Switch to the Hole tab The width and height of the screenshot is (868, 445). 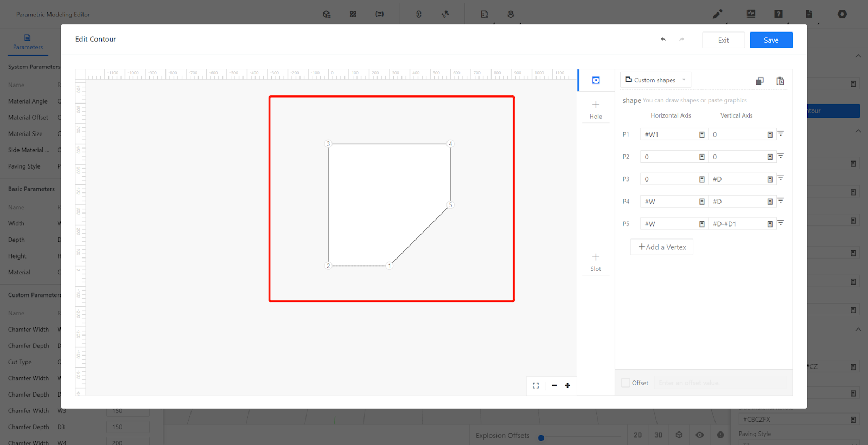(x=596, y=109)
